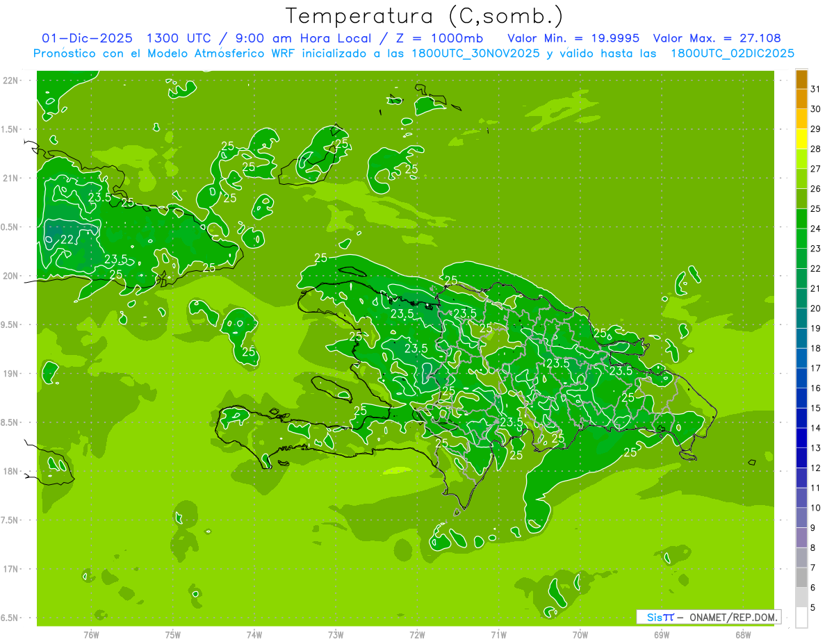Select the '18N' latitude axis label
This screenshot has width=834, height=644.
(x=12, y=471)
